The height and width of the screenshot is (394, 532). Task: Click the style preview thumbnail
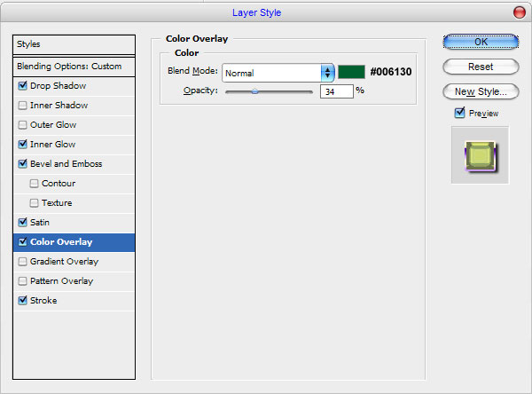(480, 155)
